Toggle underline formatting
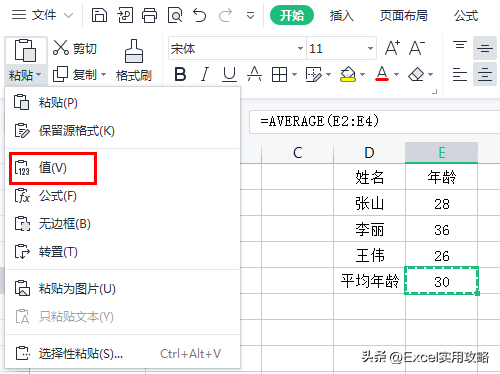 (x=229, y=74)
